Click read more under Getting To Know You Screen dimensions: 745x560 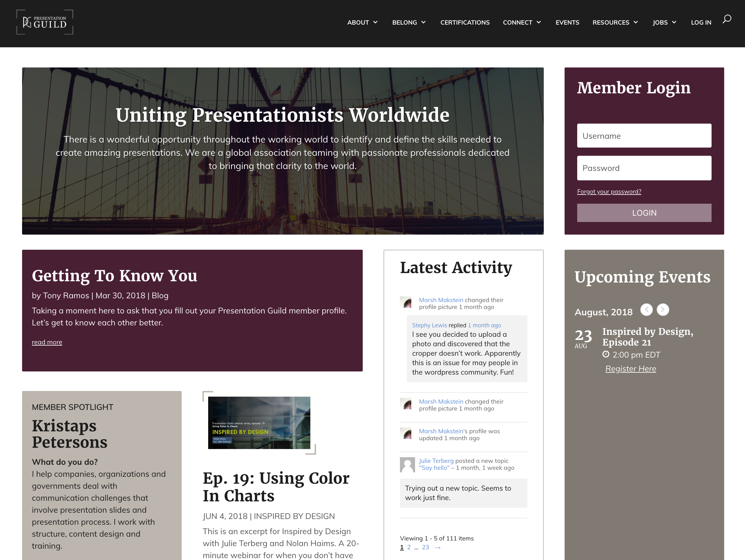tap(47, 342)
